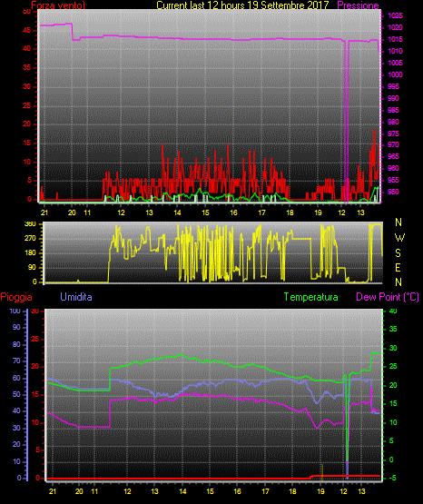Click the 'Forza vento' legend label
This screenshot has height=504, width=423.
point(58,5)
